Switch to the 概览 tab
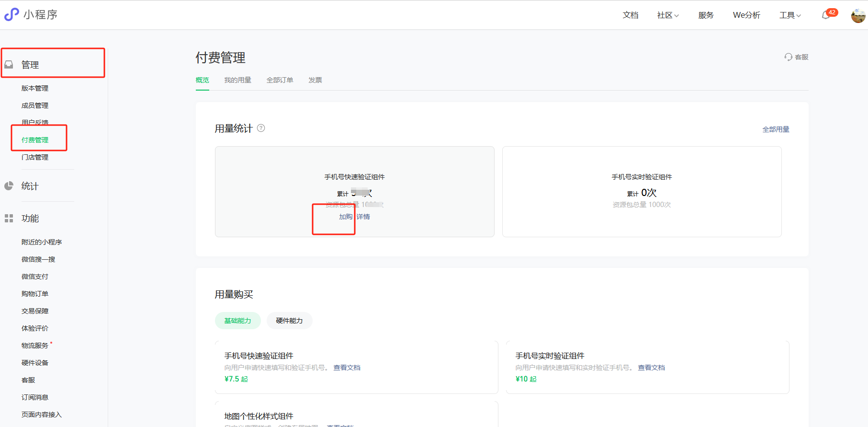Viewport: 868px width, 427px height. 203,80
